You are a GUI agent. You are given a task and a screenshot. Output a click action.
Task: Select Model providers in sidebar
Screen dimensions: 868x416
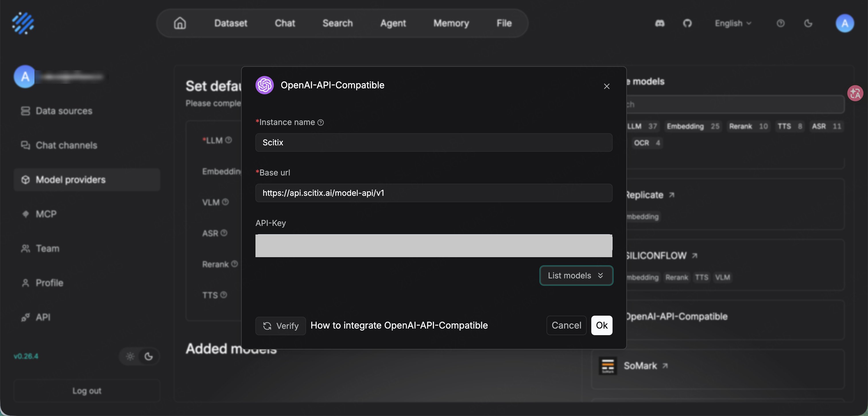coord(87,180)
